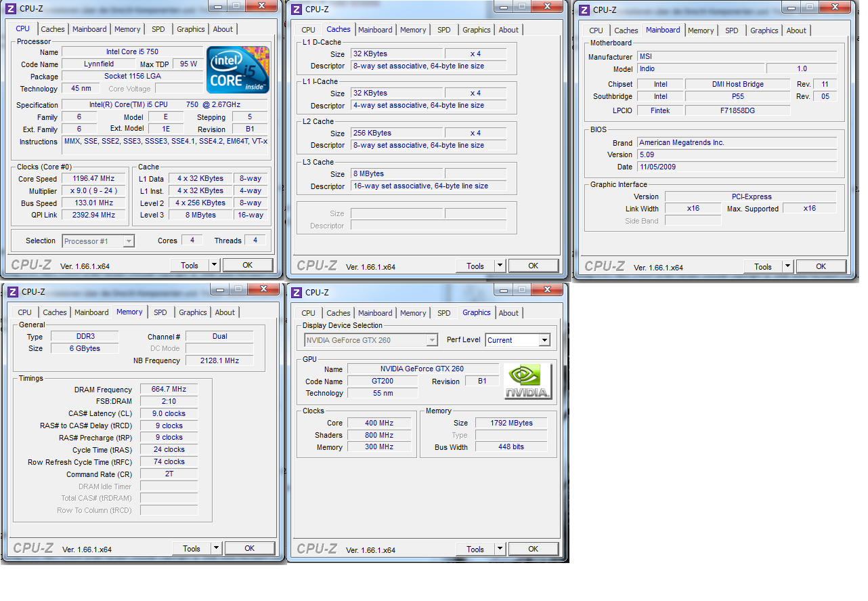Click the DRAM Frequency value 664.7 MHz
This screenshot has width=868, height=601.
pos(169,389)
